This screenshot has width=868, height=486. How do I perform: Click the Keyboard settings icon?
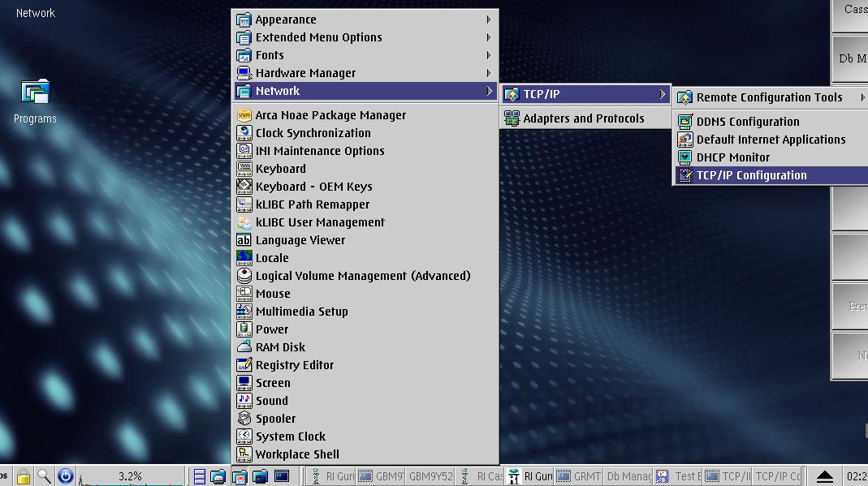point(244,169)
